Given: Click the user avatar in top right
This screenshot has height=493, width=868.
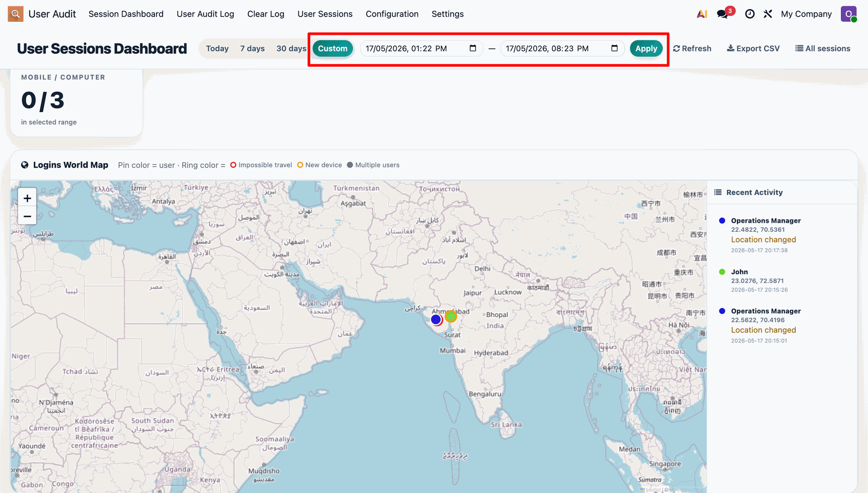Looking at the screenshot, I should tap(849, 14).
